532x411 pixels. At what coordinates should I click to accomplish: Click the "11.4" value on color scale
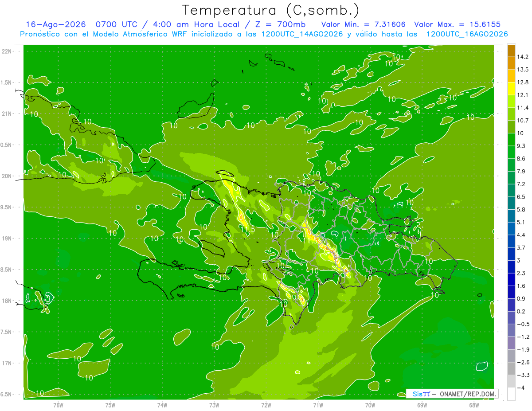[x=523, y=108]
